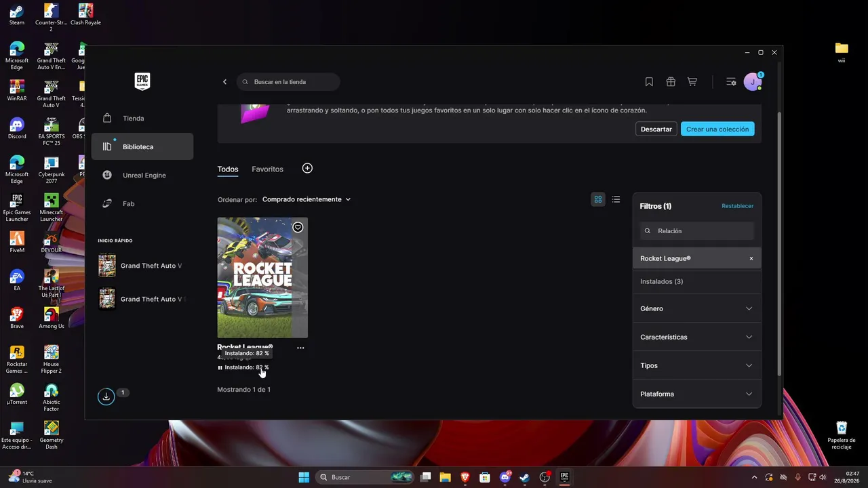Click the Restablecer filters link

point(737,206)
